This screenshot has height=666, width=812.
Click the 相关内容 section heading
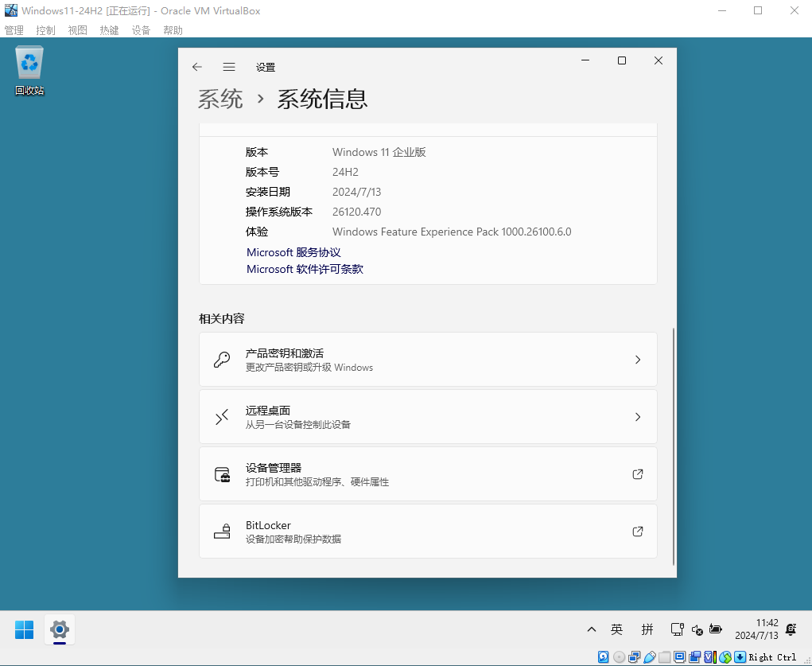coord(222,319)
